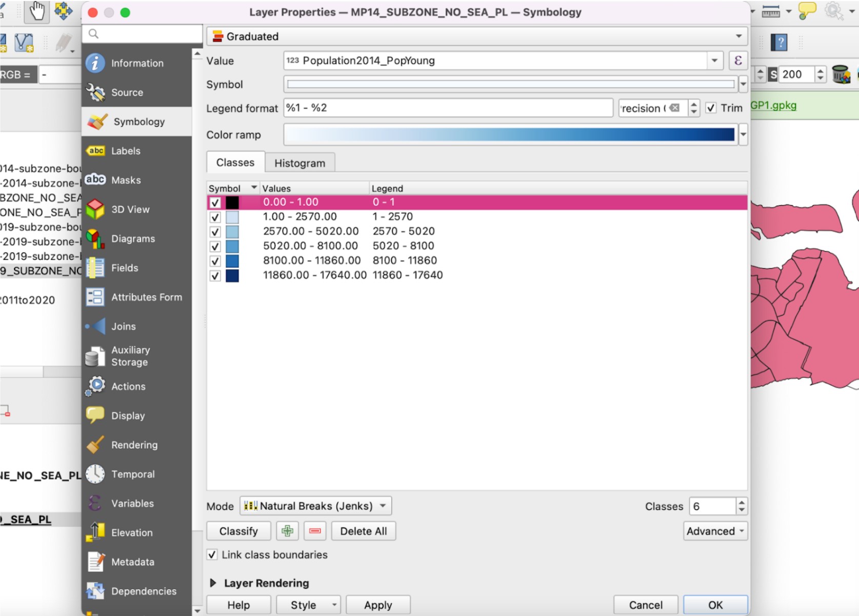Click the blue color ramp bar
Viewport: 859px width, 616px height.
point(510,135)
